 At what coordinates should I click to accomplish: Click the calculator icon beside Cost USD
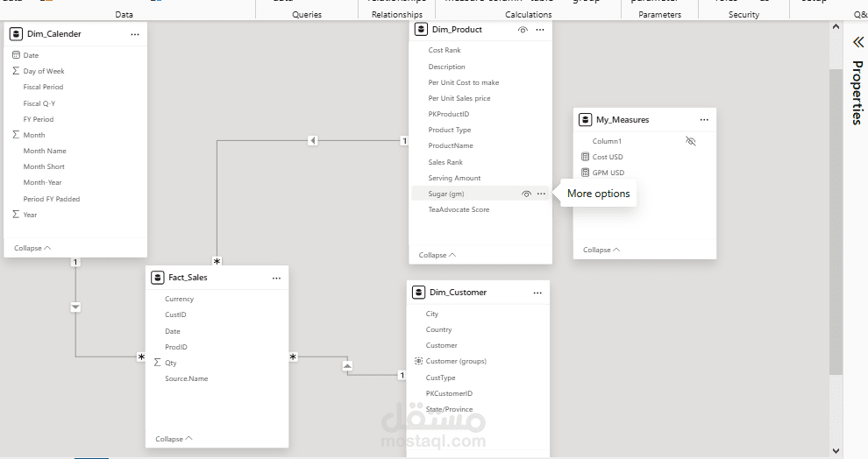[x=585, y=157]
